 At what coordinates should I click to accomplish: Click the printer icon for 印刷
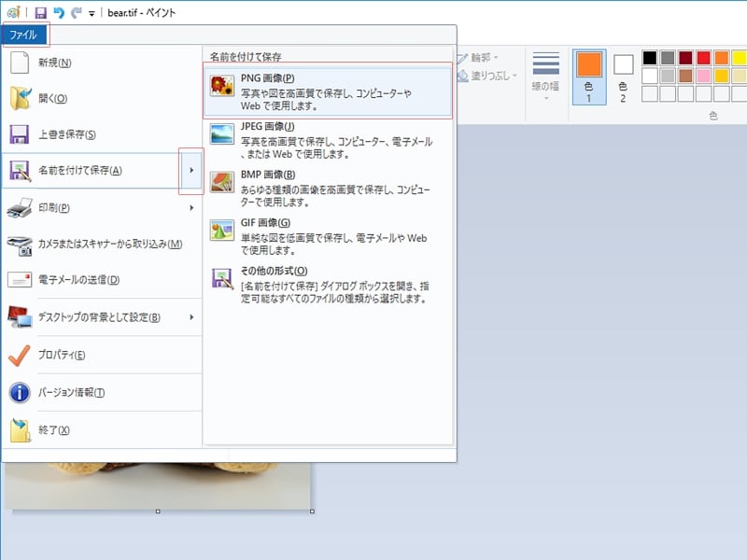coord(20,207)
